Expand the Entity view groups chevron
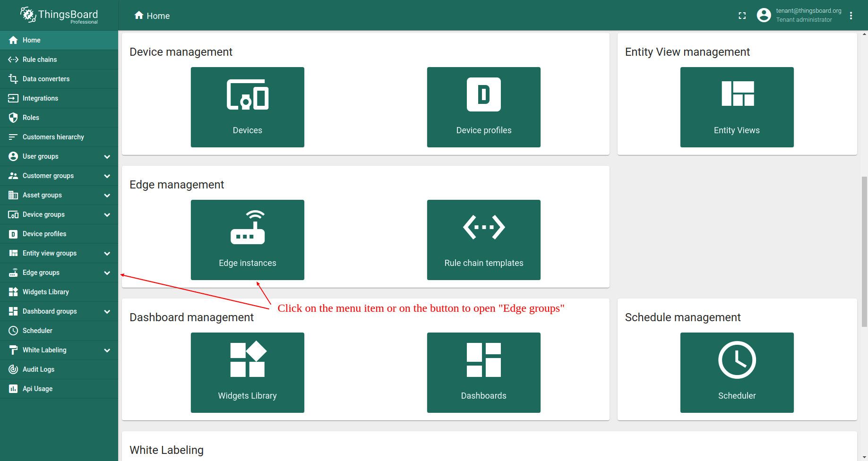Viewport: 868px width, 461px height. (107, 253)
